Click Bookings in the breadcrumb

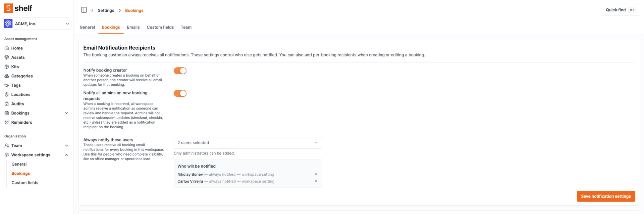click(134, 10)
